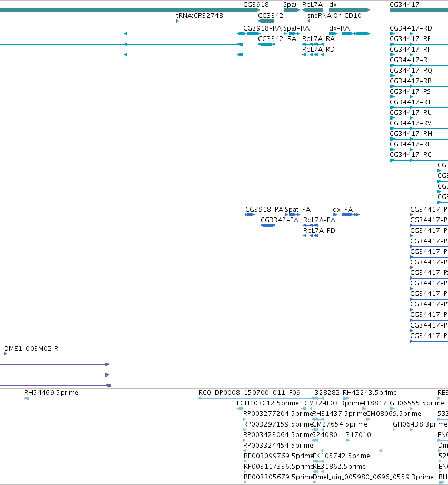
Task: Click the CG3918-RA transcript label
Action: (263, 28)
